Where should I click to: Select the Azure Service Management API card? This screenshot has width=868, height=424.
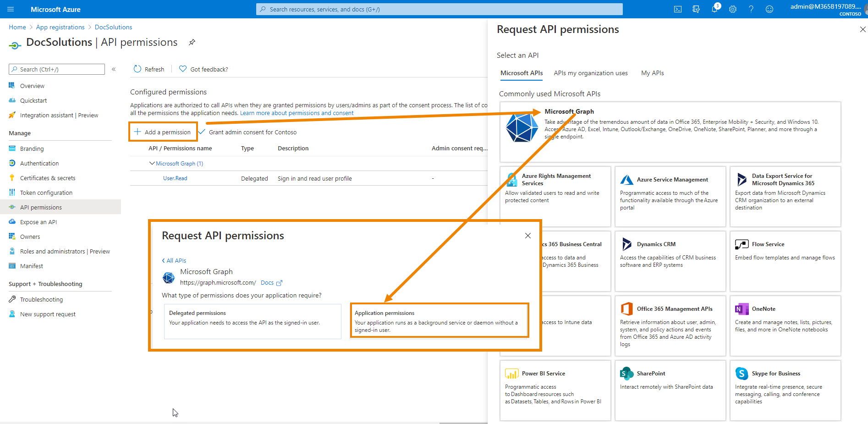coord(670,196)
